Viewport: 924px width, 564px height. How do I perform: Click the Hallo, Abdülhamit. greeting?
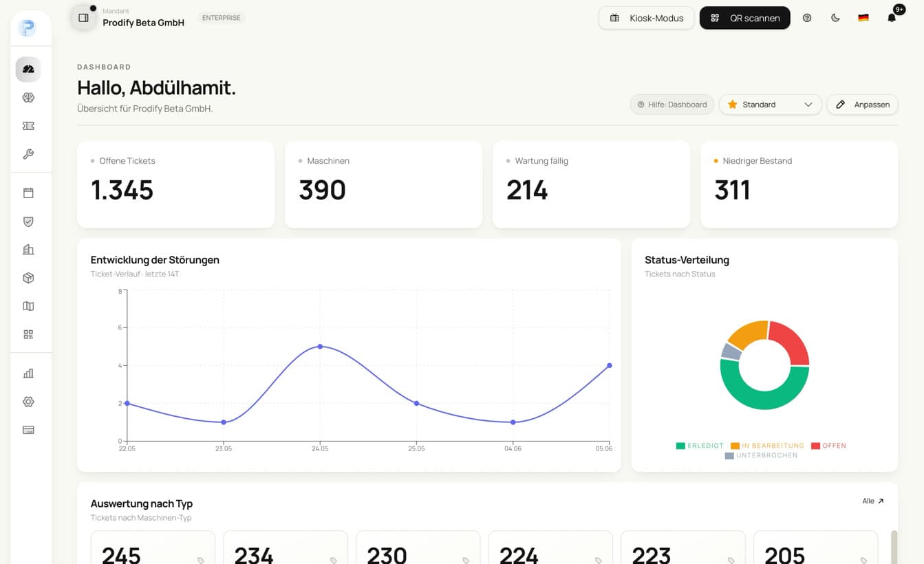coord(157,88)
